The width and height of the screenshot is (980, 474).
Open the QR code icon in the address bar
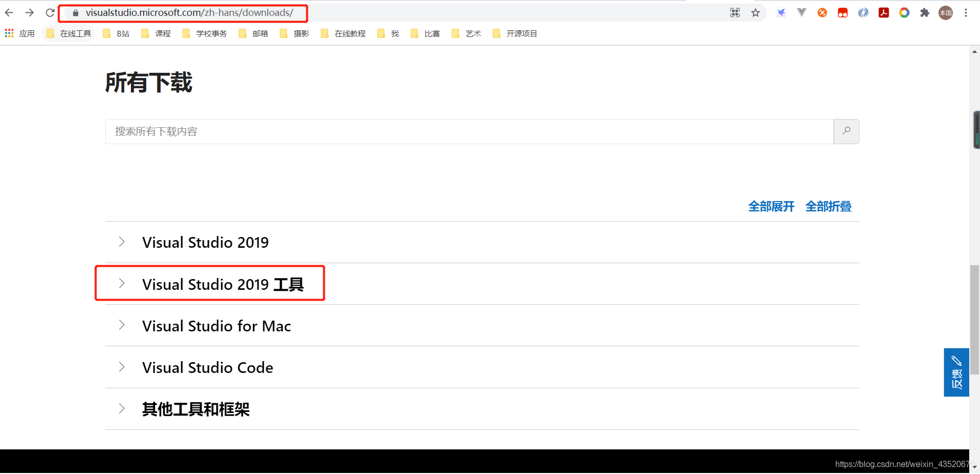pos(735,13)
